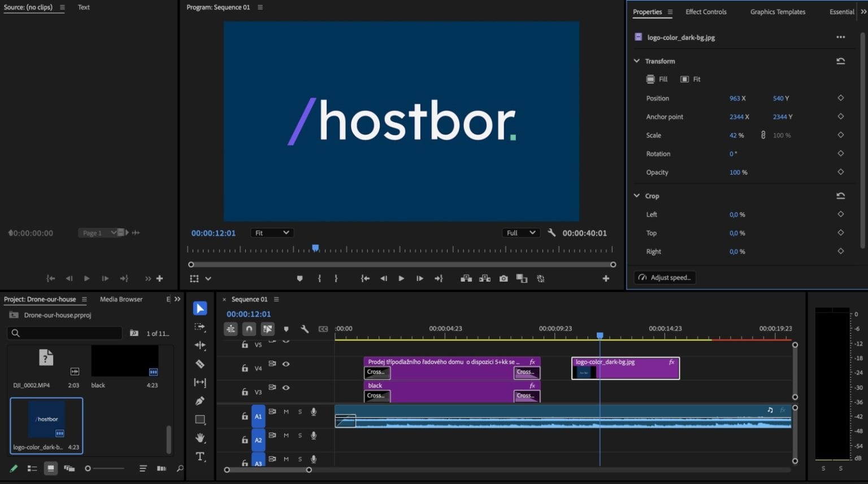Select the Razor tool
Screen dimensions: 868x484
point(200,364)
